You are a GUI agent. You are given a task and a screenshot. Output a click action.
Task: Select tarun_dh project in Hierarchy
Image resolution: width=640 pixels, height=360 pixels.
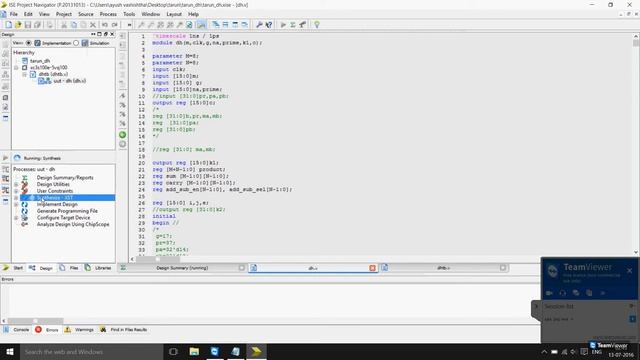[x=40, y=61]
